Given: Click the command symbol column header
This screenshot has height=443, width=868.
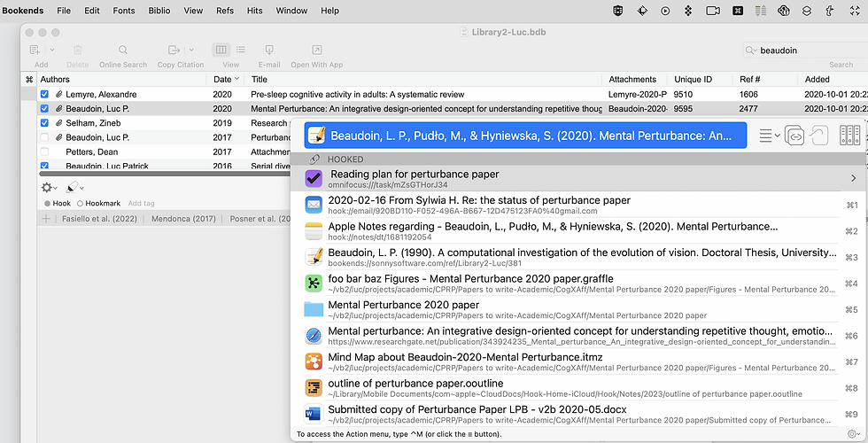Looking at the screenshot, I should click(x=29, y=79).
